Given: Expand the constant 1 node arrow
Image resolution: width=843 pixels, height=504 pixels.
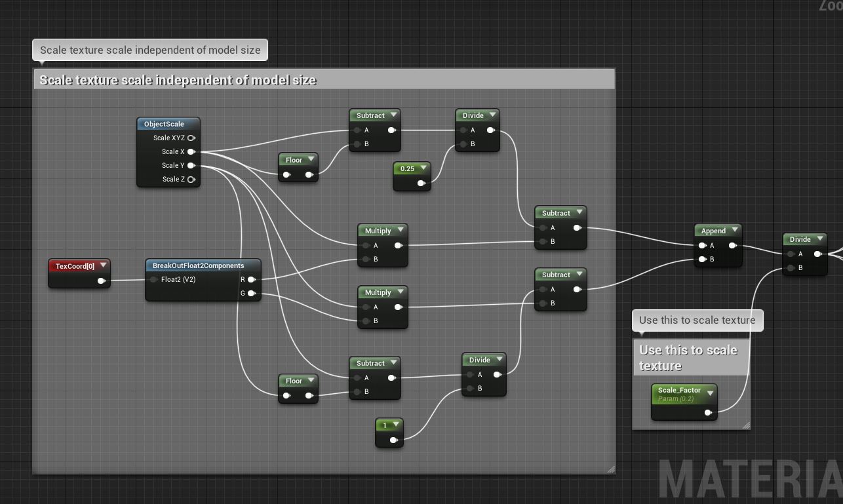Looking at the screenshot, I should coord(396,425).
